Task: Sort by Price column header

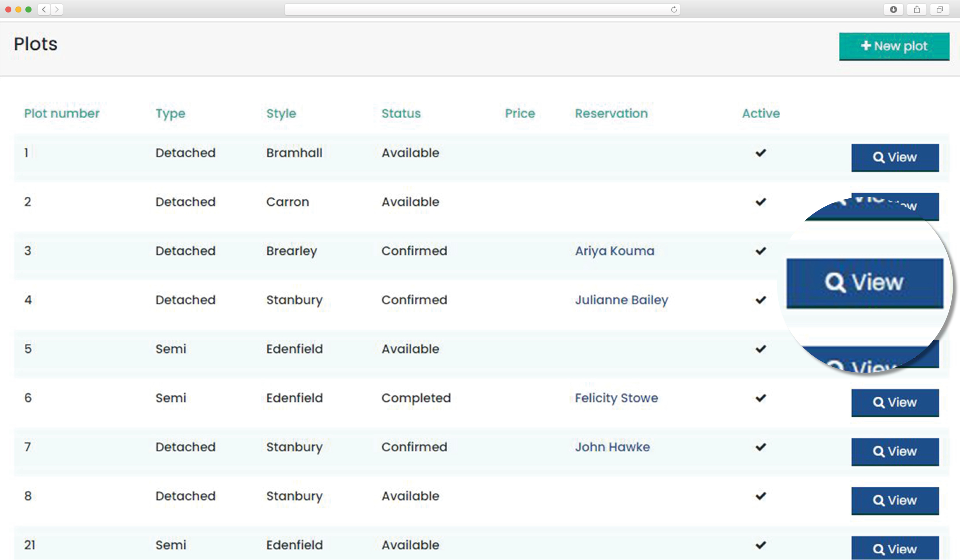Action: pos(520,114)
